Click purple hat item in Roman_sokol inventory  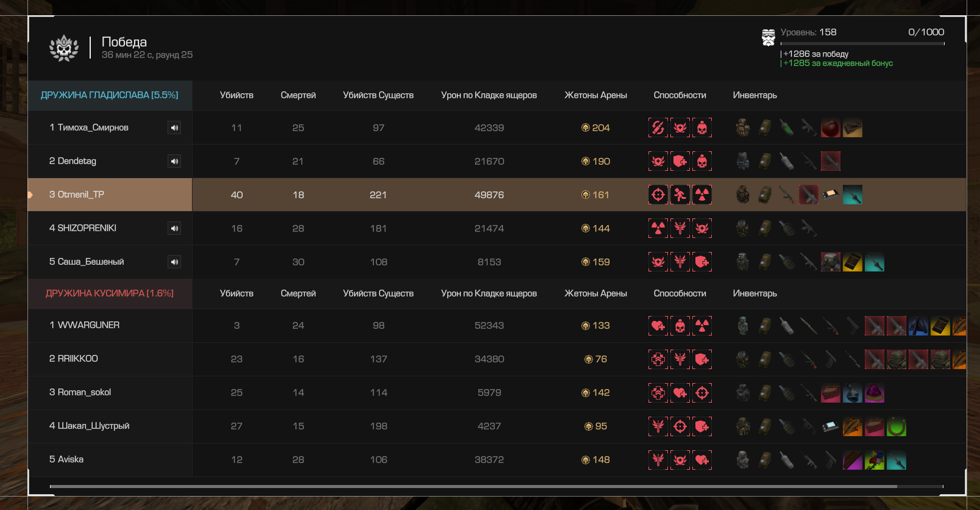click(875, 393)
